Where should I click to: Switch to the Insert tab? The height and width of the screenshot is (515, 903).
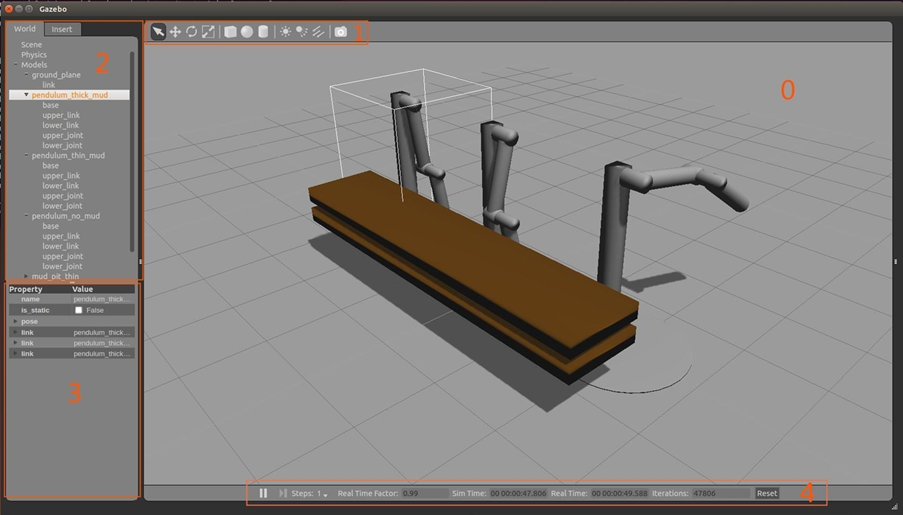[62, 29]
